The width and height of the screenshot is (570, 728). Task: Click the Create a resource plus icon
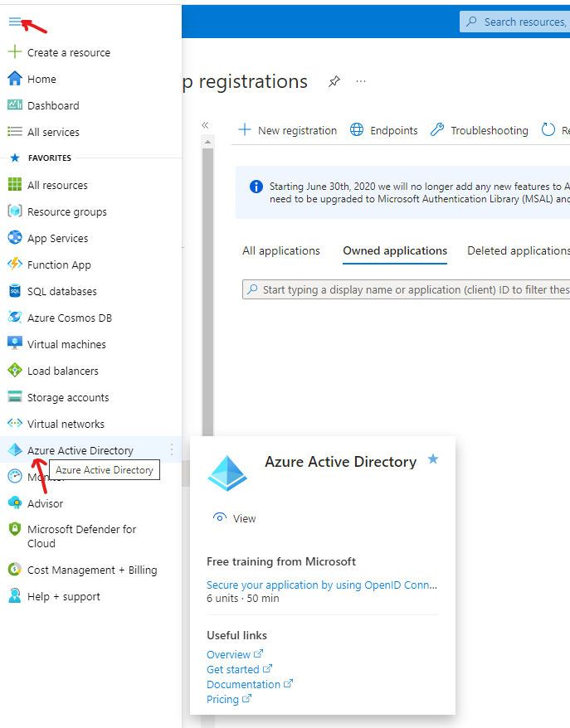pyautogui.click(x=14, y=52)
